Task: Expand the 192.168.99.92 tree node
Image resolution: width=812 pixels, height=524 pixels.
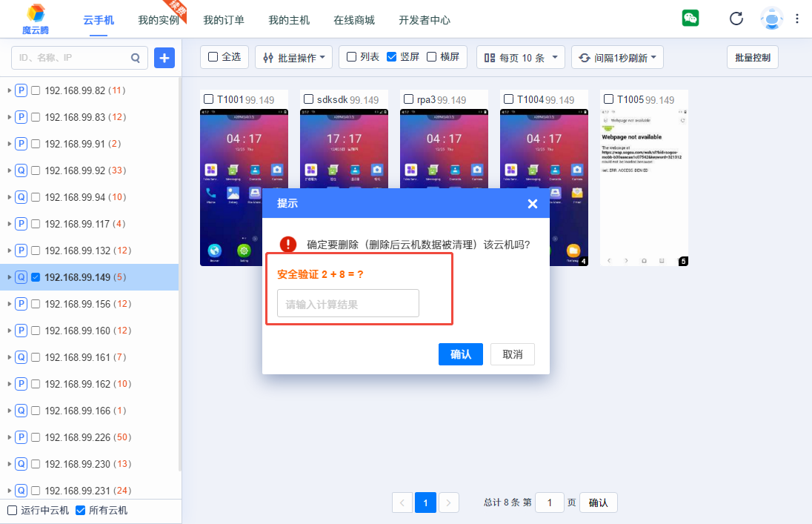Action: point(10,170)
